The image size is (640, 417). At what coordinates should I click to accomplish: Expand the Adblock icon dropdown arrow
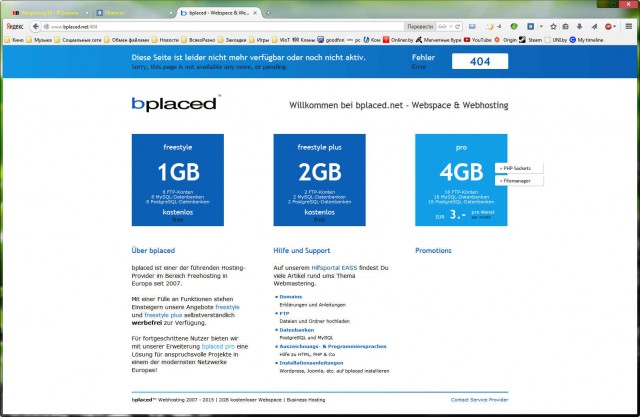click(x=615, y=27)
